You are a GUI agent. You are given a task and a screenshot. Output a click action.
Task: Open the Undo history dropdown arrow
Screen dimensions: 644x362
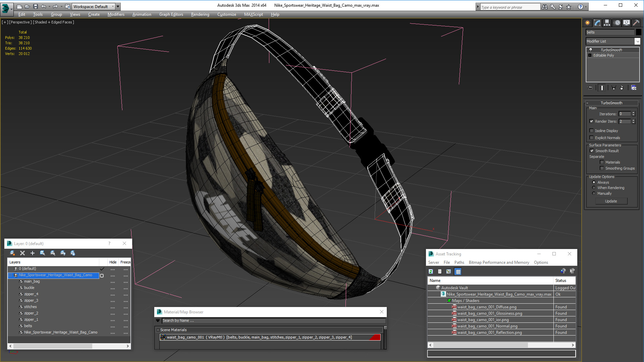click(49, 6)
